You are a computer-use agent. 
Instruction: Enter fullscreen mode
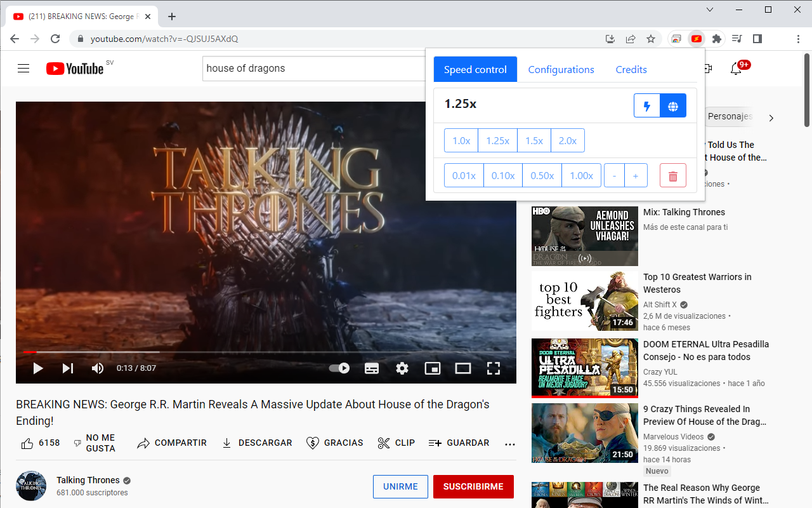pyautogui.click(x=494, y=368)
